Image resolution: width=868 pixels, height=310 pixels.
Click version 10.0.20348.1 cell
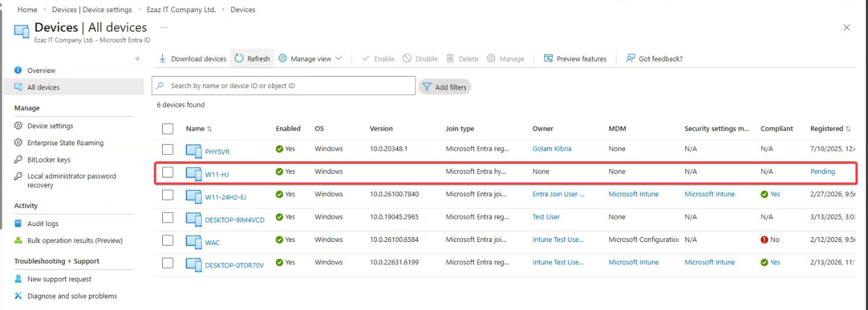388,149
